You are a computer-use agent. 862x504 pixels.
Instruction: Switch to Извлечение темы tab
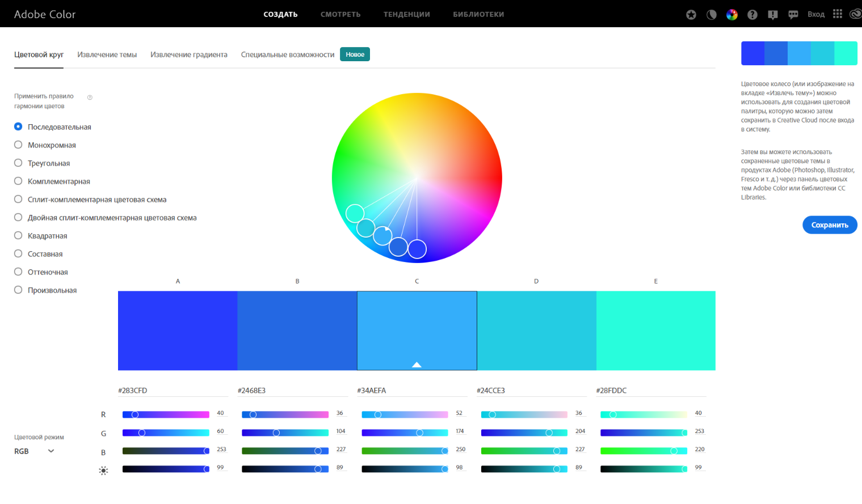coord(107,55)
